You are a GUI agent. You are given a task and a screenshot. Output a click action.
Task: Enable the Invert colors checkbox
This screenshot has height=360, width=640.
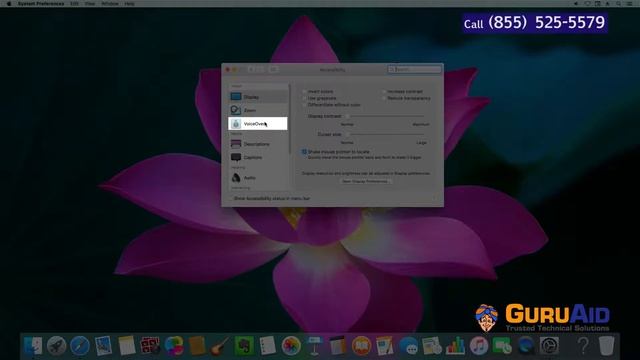(x=304, y=91)
